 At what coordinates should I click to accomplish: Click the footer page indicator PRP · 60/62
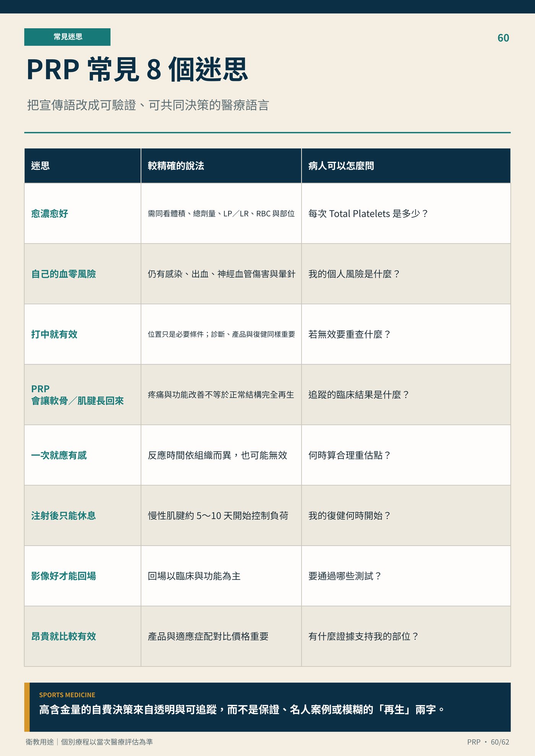488,742
